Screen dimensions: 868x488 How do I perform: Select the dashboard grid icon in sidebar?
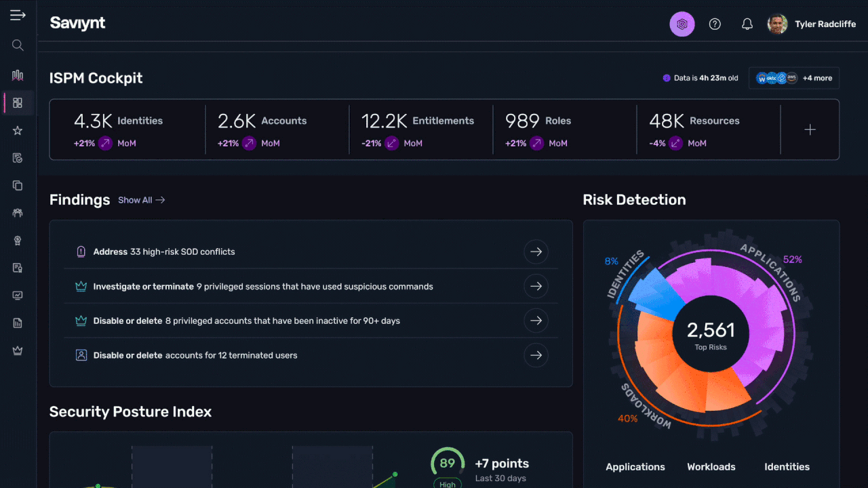tap(18, 103)
